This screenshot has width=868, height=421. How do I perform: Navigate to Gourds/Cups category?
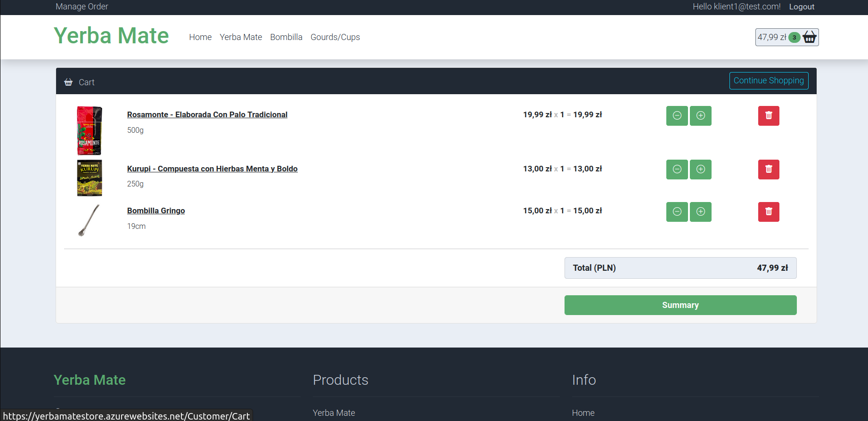pyautogui.click(x=335, y=37)
